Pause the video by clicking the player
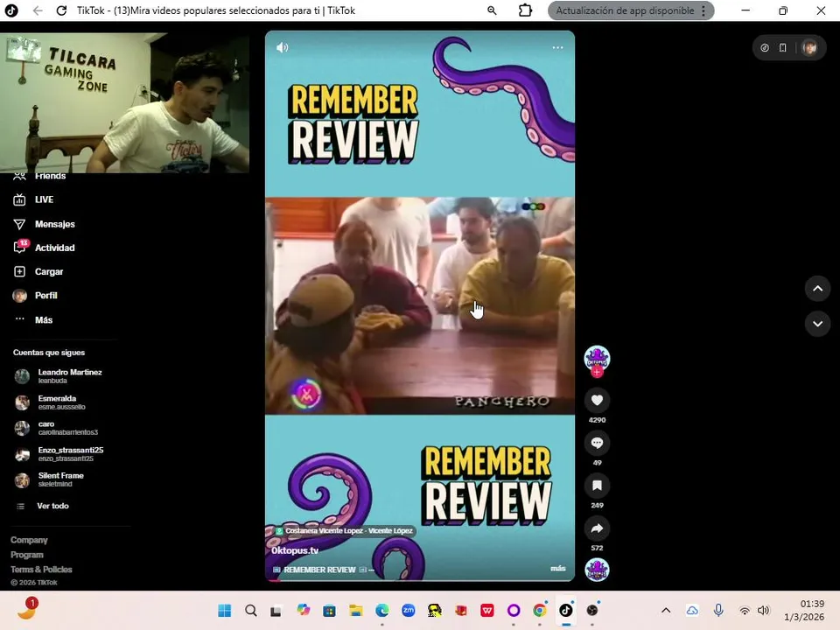840x630 pixels. (x=420, y=305)
